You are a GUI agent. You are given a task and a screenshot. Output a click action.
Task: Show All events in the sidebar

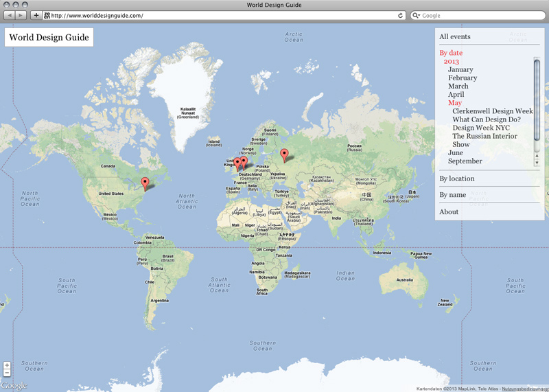click(x=455, y=37)
